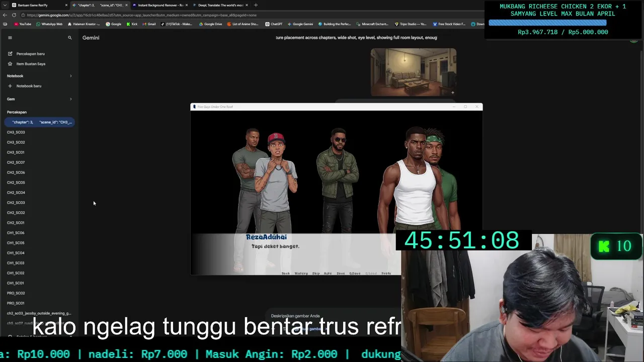Screen dimensions: 644x362
Task: Open conversation CH2_SC01
Action: pyautogui.click(x=16, y=223)
